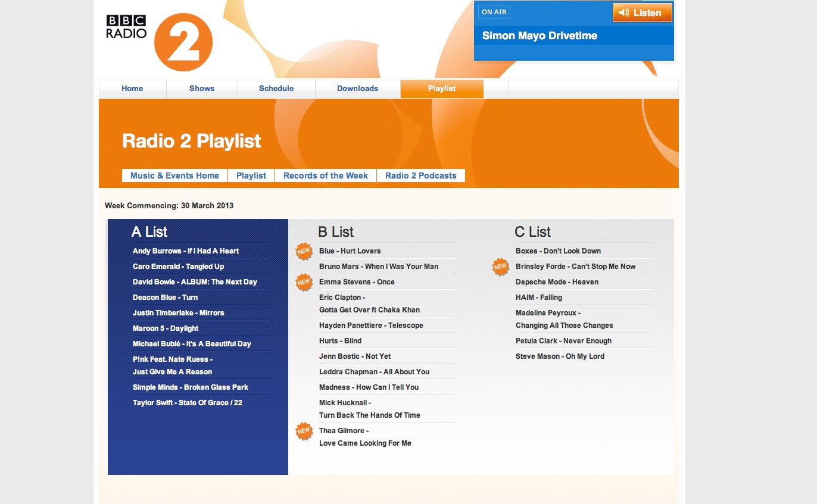Click the NEW badge beside Brinsley Forde
This screenshot has height=504, width=817.
click(501, 267)
